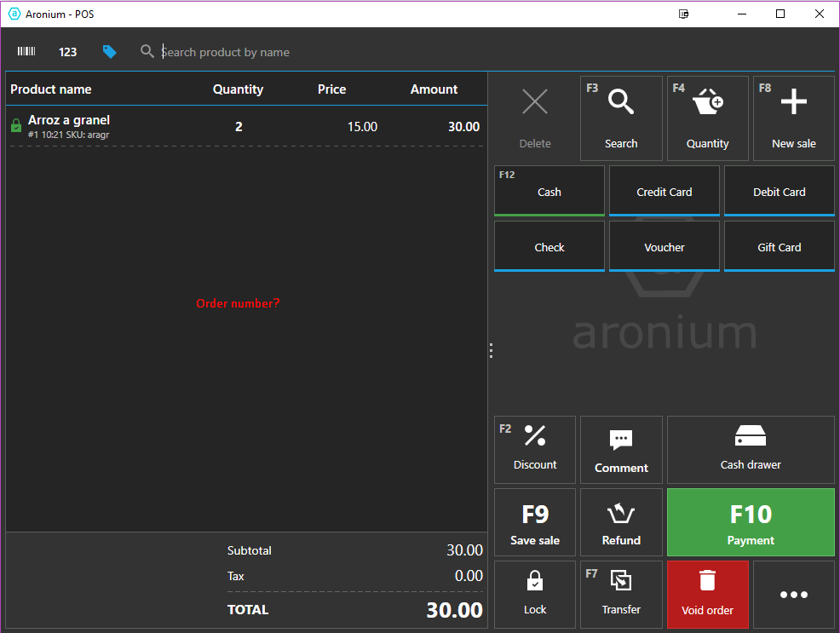The image size is (840, 633).
Task: Lock the POS screen
Action: pyautogui.click(x=535, y=594)
